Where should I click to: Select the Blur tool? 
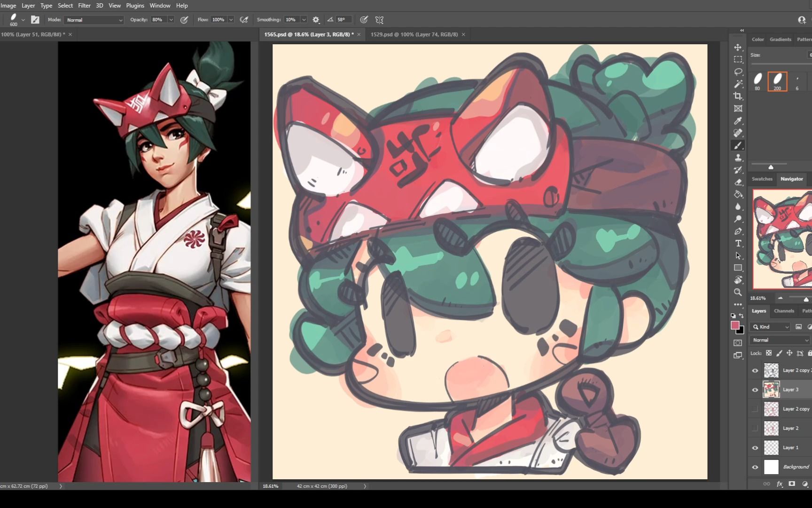[738, 206]
